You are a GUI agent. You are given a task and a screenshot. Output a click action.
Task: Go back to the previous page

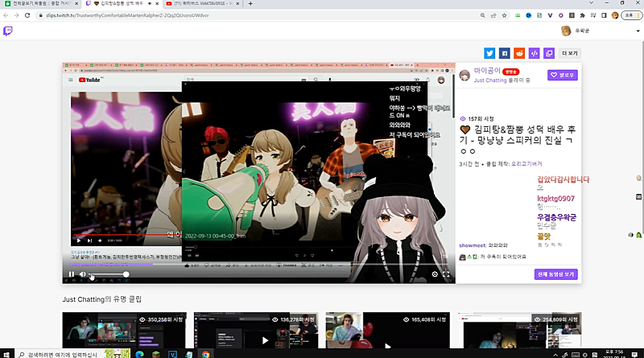(x=6, y=15)
